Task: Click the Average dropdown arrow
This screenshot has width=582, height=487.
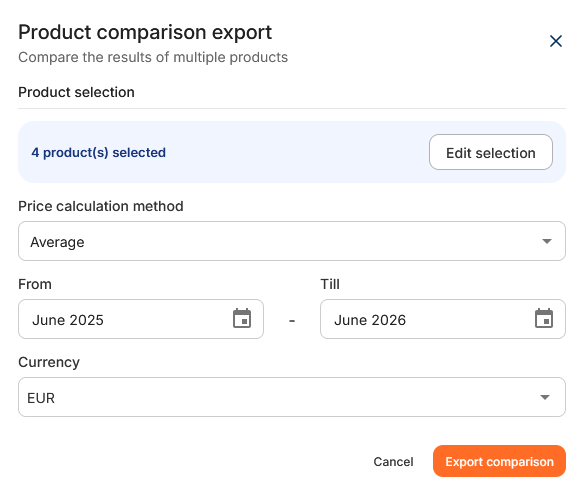Action: pyautogui.click(x=546, y=241)
